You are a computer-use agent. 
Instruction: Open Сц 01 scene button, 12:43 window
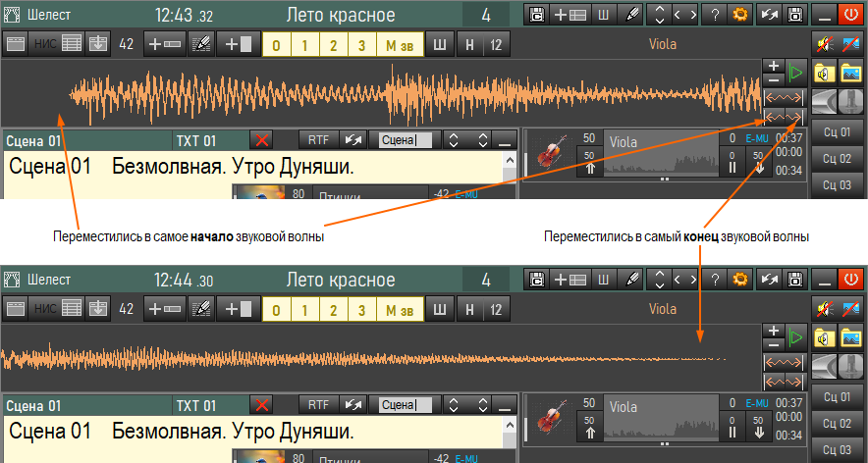click(837, 132)
